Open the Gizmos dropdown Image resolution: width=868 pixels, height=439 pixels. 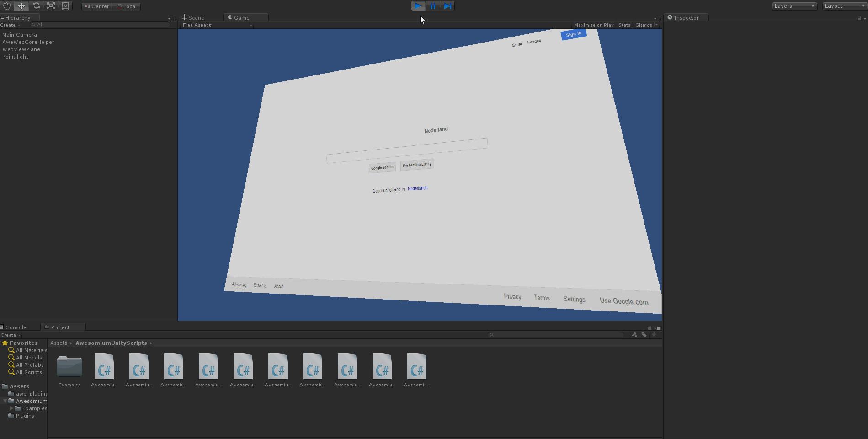click(646, 25)
